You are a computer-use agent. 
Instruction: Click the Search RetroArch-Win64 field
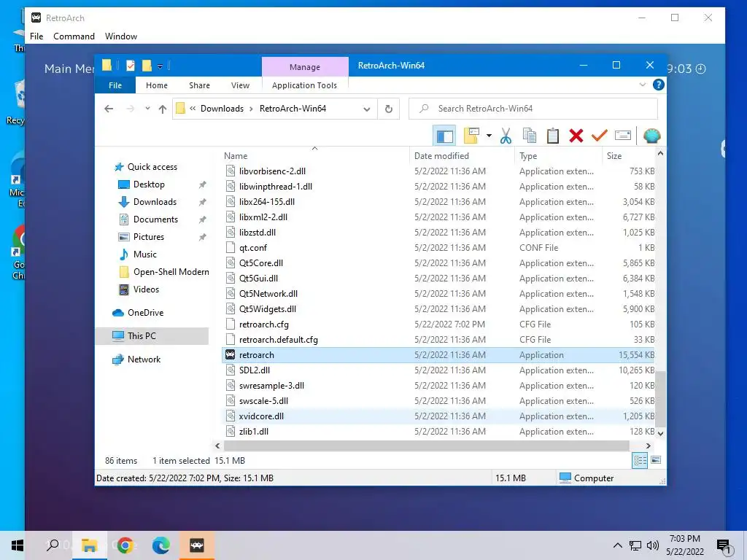coord(533,109)
